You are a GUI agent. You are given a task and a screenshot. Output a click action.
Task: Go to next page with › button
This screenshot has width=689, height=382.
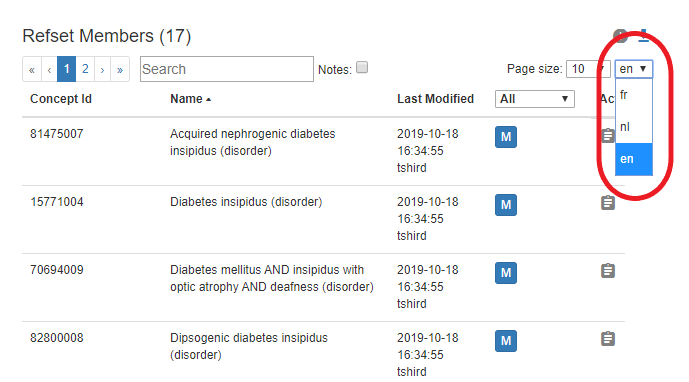coord(102,69)
